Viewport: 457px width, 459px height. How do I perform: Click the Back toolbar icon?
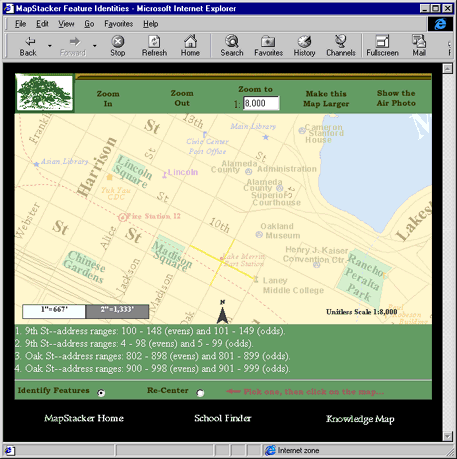pos(29,42)
